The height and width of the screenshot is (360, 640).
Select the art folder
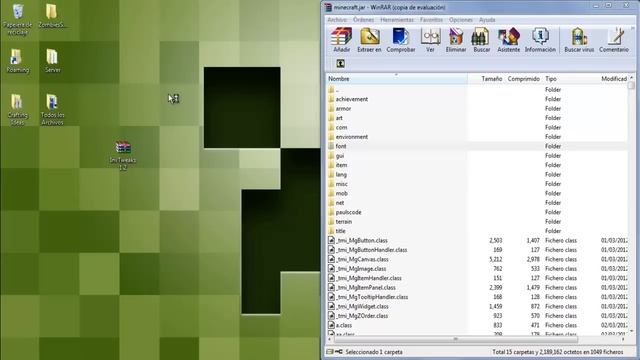click(x=477, y=118)
